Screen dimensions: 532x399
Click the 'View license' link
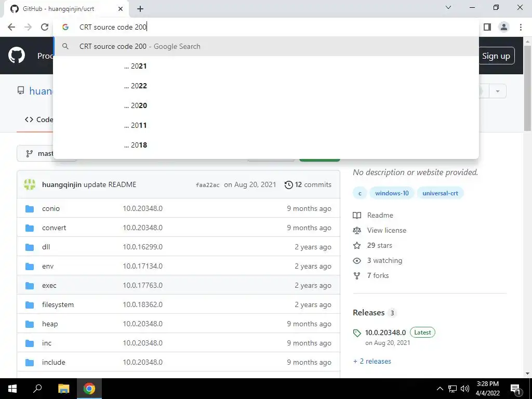387,230
